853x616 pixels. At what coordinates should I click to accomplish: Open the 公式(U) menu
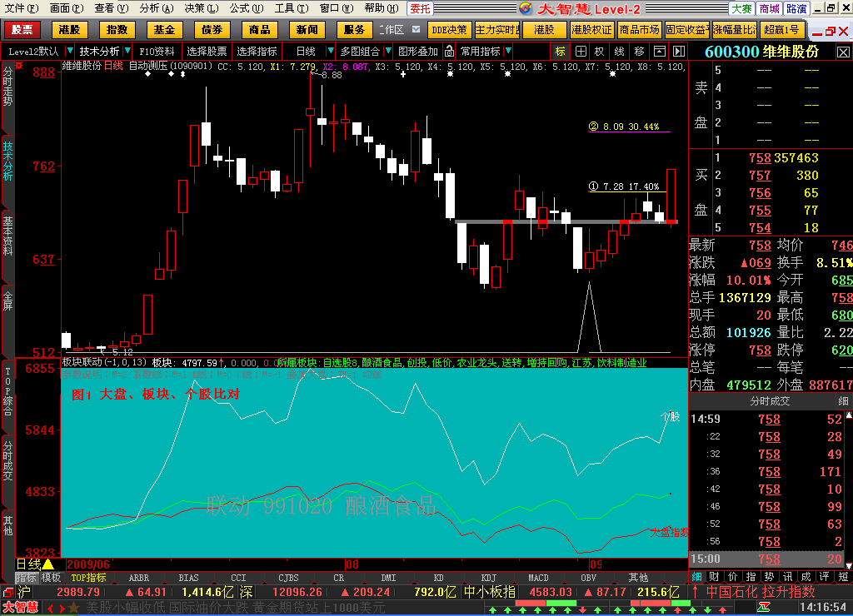tap(247, 8)
